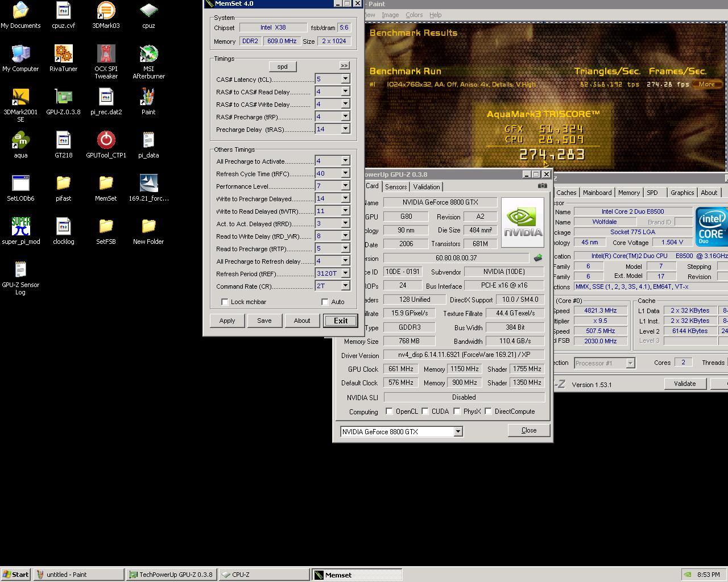728x582 pixels.
Task: Open Mainboard tab in CPU-Z
Action: [x=597, y=193]
